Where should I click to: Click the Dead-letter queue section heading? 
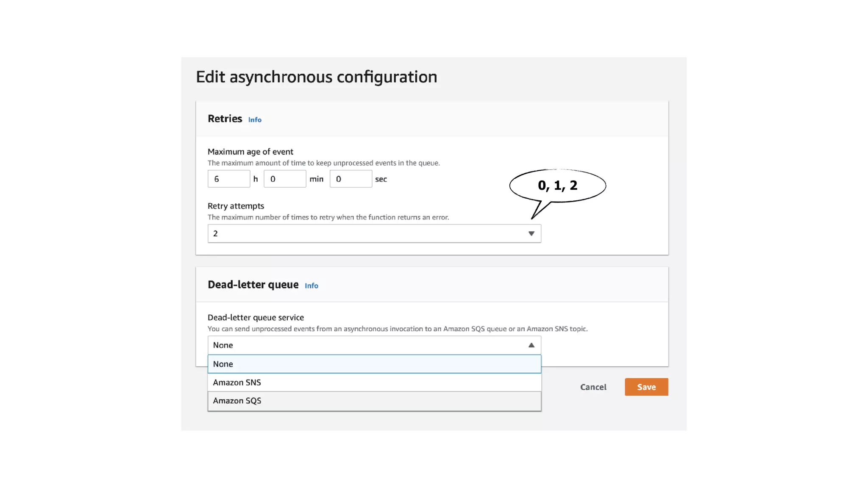click(253, 285)
